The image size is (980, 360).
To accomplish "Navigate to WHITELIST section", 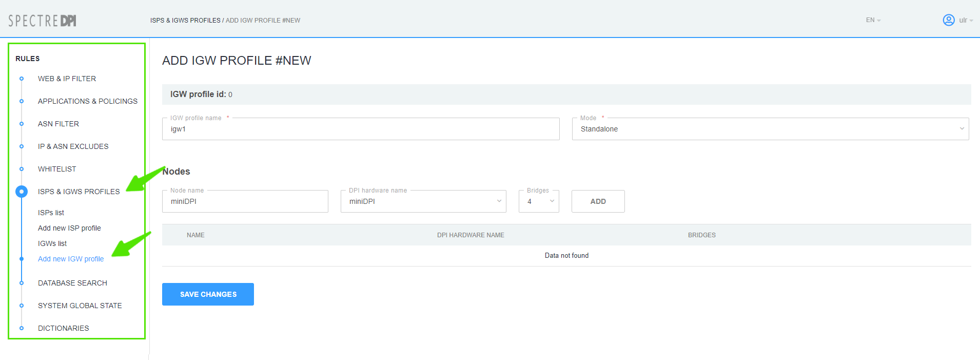I will pyautogui.click(x=57, y=169).
